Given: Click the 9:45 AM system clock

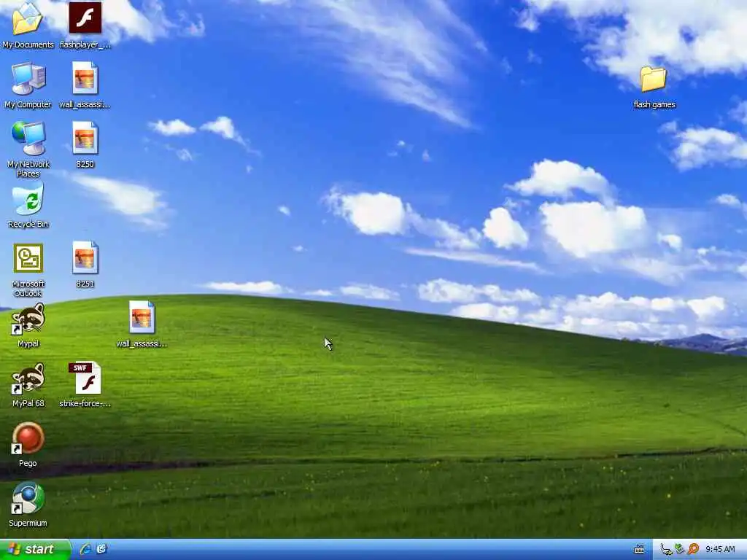Looking at the screenshot, I should [x=720, y=550].
